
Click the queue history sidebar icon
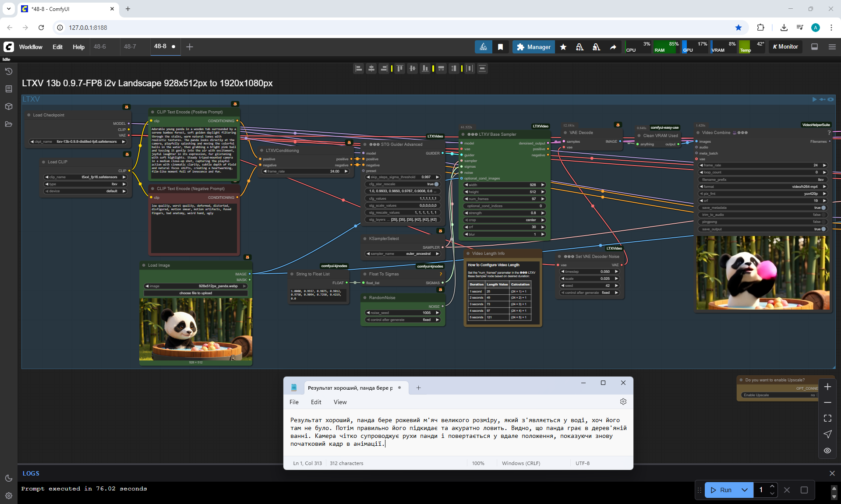(8, 71)
